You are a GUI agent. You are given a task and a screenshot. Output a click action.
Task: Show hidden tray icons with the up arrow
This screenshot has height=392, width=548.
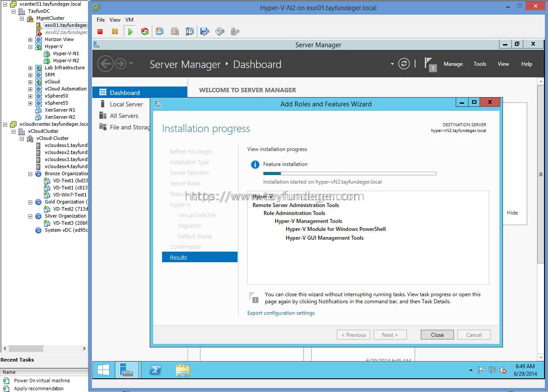click(x=471, y=370)
